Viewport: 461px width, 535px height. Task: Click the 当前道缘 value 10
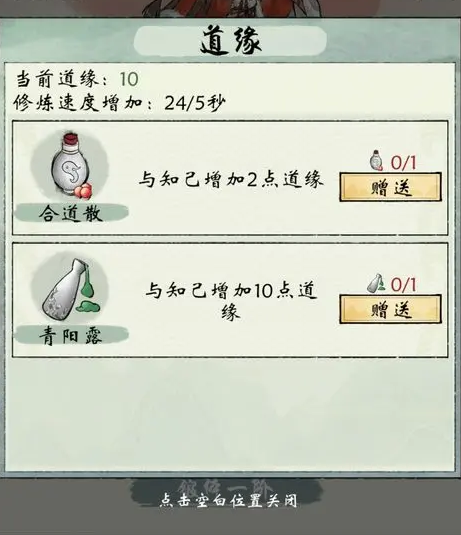[129, 79]
